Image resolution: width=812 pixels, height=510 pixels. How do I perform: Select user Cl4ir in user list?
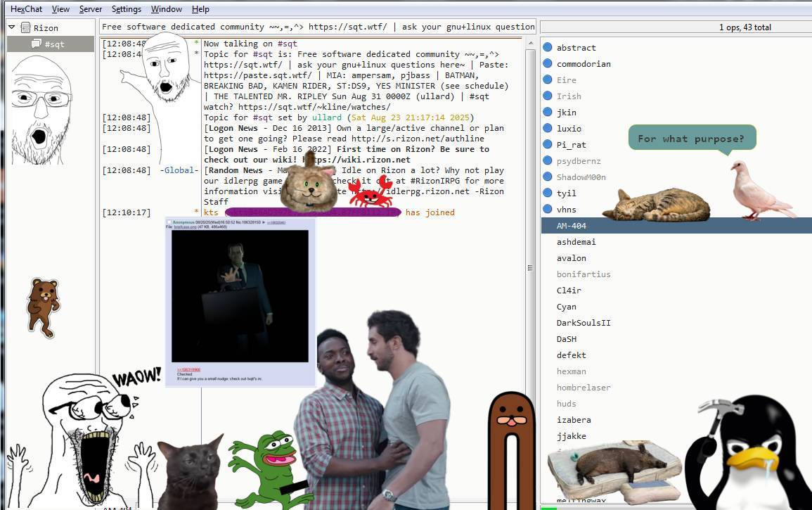pos(569,291)
